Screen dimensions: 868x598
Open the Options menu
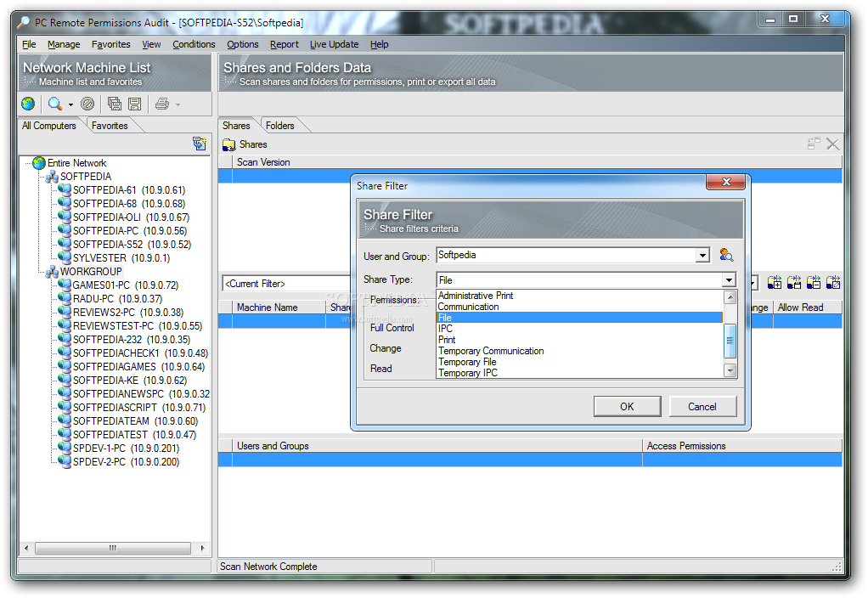(x=242, y=44)
